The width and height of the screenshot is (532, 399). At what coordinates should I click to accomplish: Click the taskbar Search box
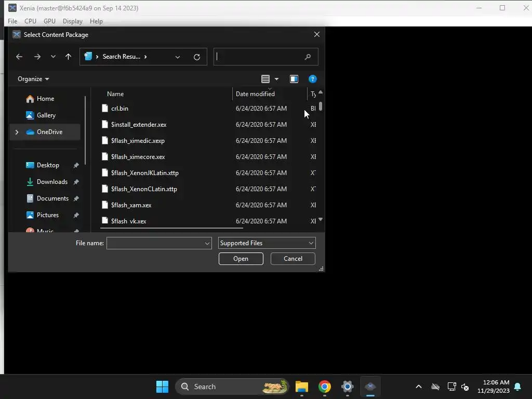tap(232, 387)
